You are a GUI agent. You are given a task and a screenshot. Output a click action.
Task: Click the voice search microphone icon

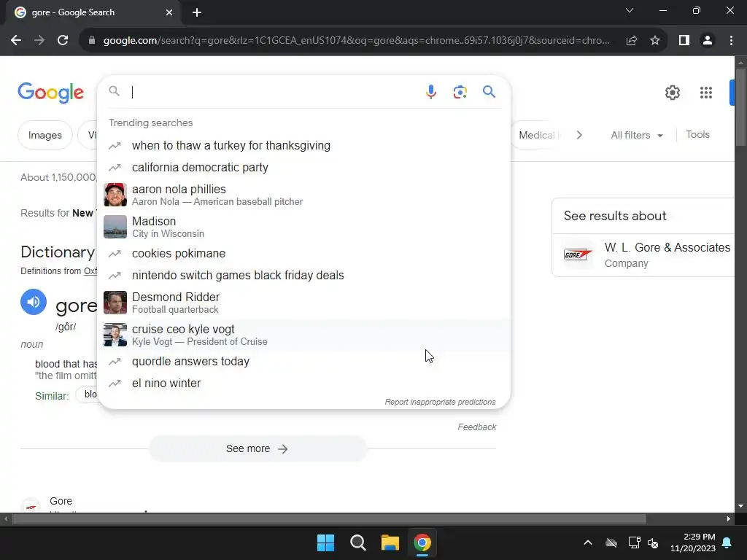(x=430, y=92)
